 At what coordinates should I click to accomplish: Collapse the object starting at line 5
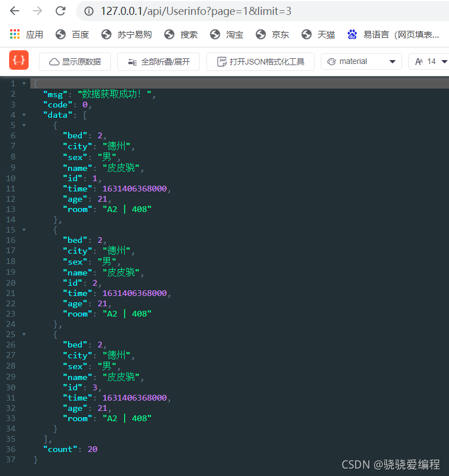click(x=24, y=125)
